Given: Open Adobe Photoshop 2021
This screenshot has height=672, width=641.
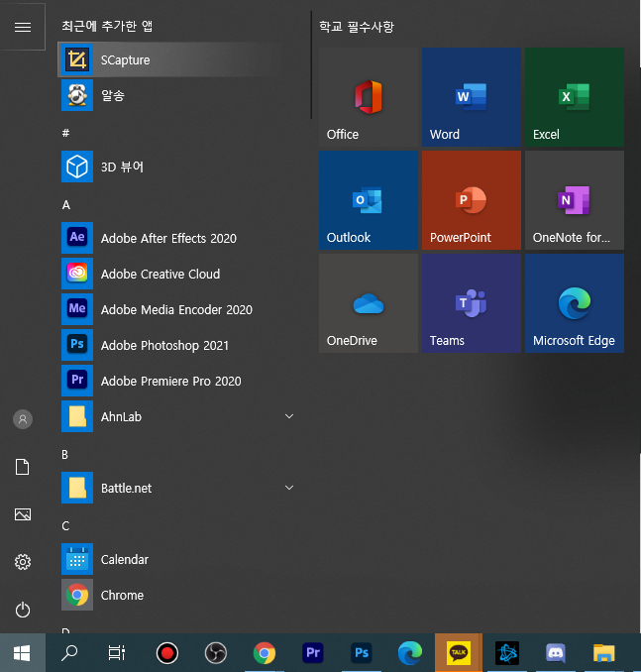Looking at the screenshot, I should tap(177, 345).
